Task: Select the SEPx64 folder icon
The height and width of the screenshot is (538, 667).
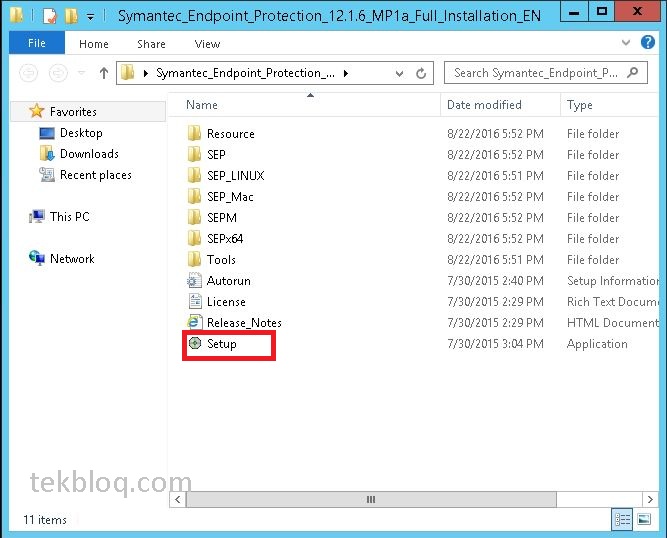Action: pyautogui.click(x=194, y=238)
